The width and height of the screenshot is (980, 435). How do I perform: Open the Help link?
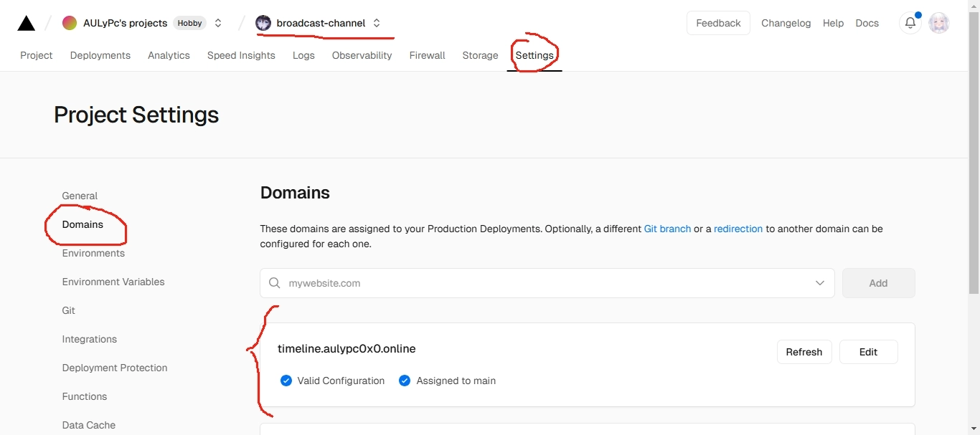[x=833, y=23]
